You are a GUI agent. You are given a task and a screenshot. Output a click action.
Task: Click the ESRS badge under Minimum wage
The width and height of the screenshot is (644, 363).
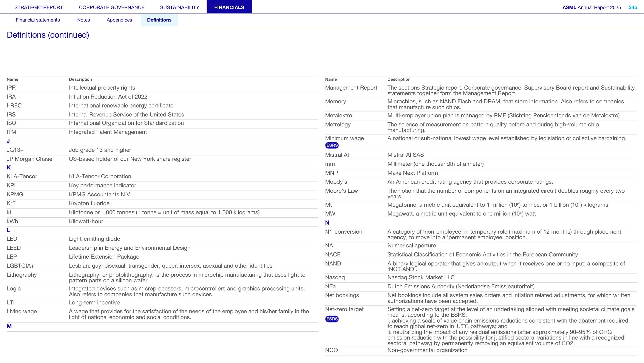(x=332, y=145)
